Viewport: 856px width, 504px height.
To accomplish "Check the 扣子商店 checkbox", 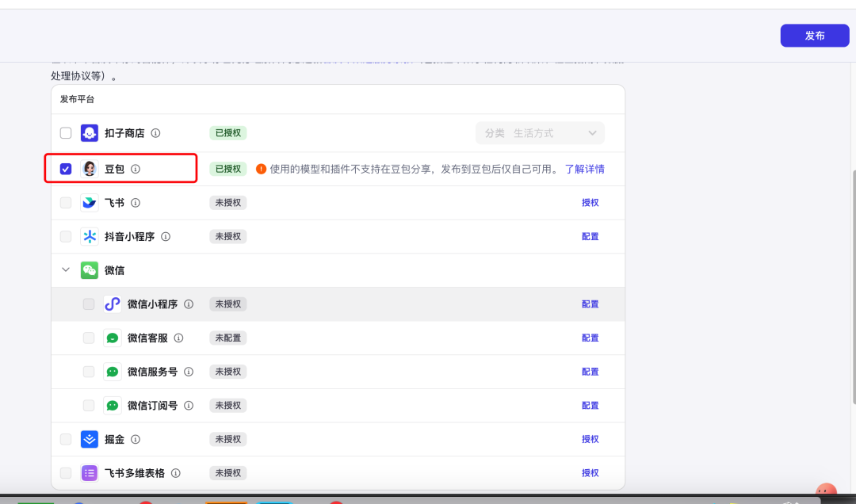I will tap(66, 132).
